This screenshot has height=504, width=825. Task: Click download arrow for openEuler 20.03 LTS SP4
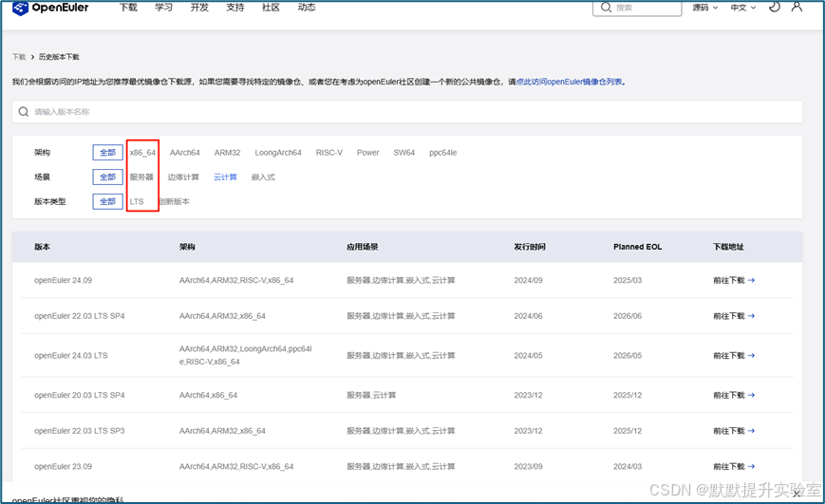click(x=751, y=395)
